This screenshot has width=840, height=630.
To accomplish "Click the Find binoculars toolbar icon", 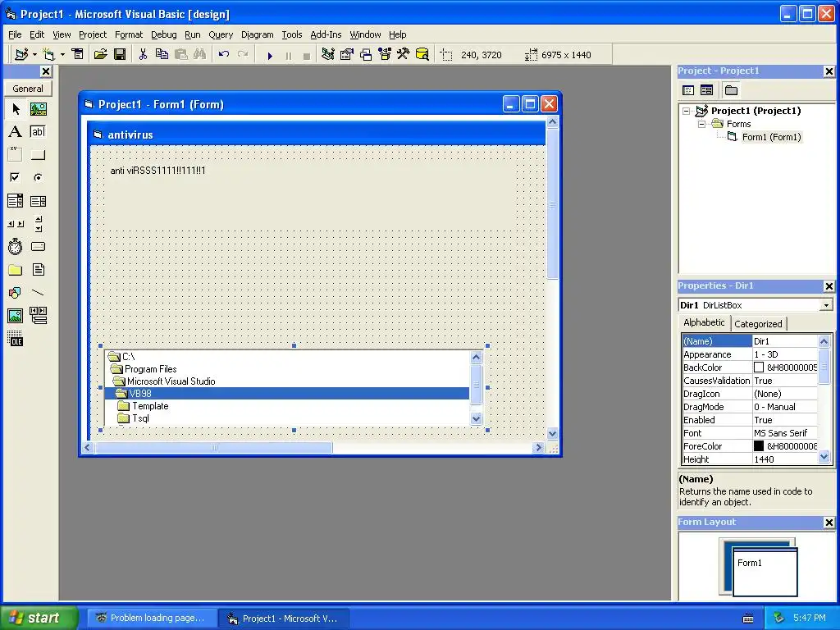I will click(200, 55).
